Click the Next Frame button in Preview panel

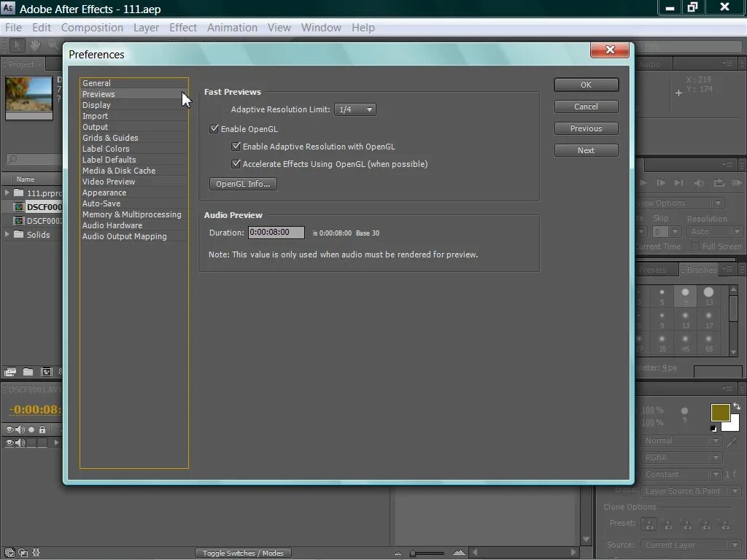point(661,183)
